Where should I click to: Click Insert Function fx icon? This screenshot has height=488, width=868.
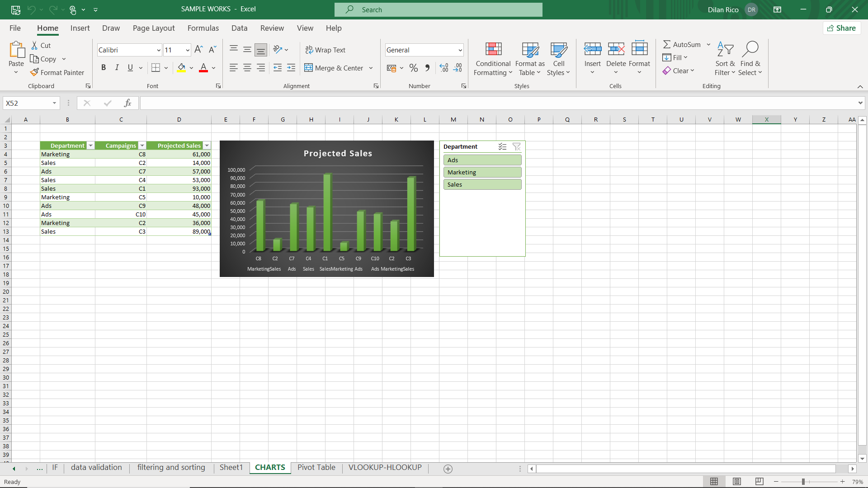click(127, 103)
